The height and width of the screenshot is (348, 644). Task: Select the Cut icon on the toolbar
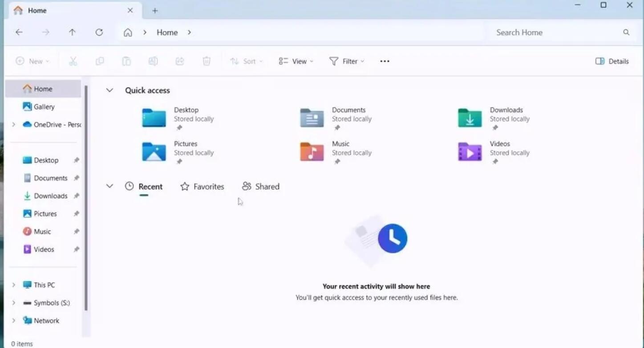(x=73, y=61)
